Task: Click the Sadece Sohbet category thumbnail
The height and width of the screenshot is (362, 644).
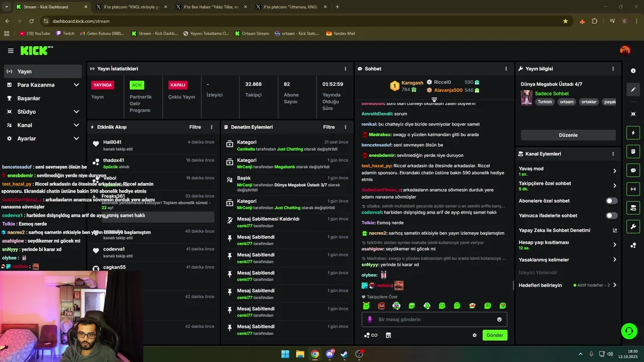Action: (526, 98)
